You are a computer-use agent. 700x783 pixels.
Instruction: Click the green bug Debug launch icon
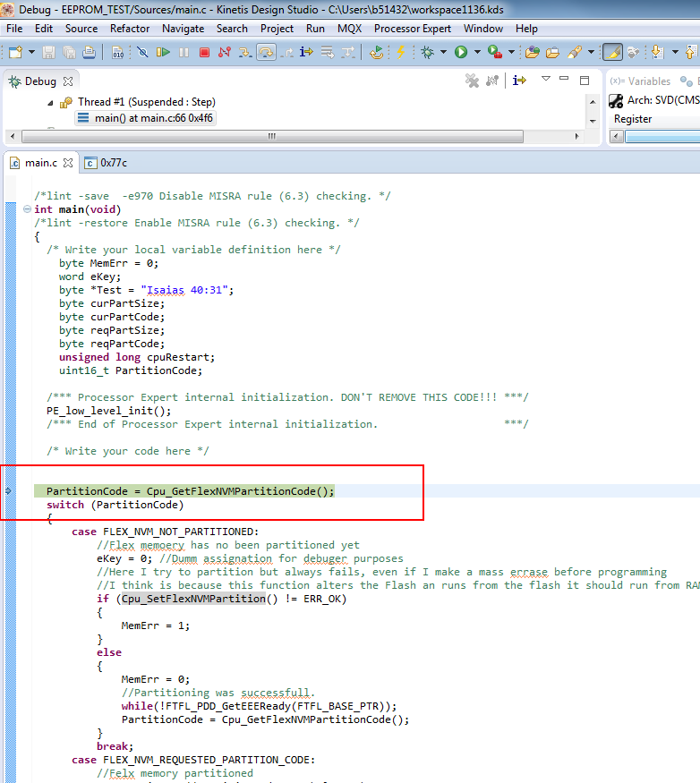click(x=428, y=52)
